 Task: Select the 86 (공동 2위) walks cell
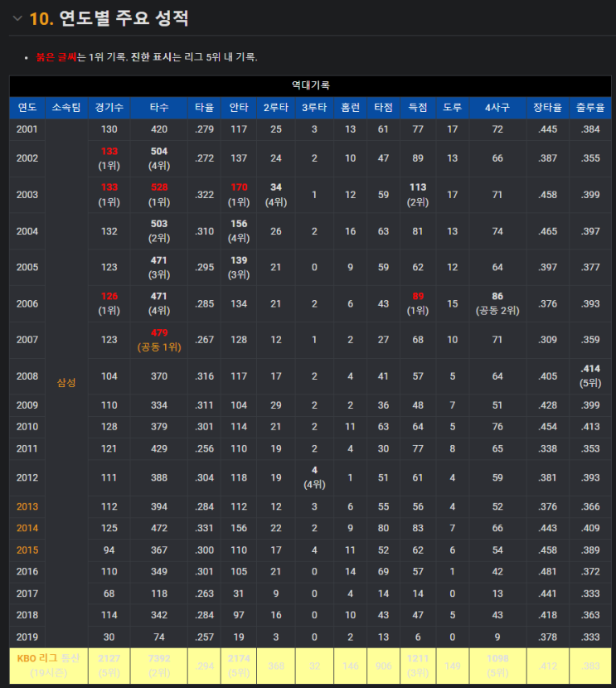tap(497, 303)
